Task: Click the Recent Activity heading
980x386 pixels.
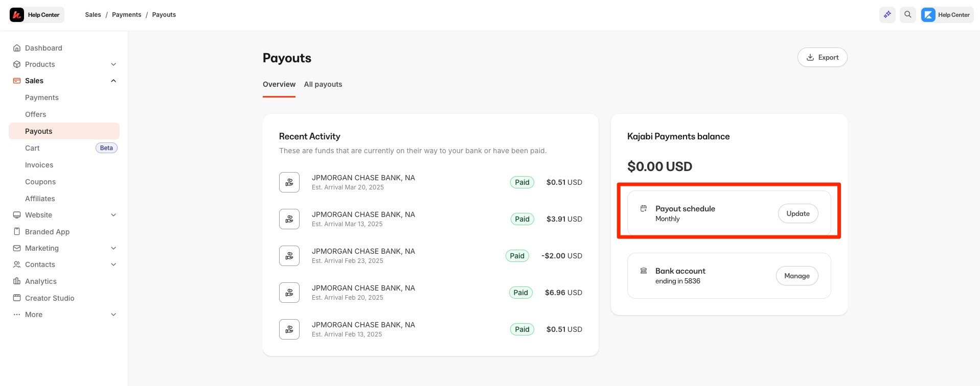Action: pos(309,136)
